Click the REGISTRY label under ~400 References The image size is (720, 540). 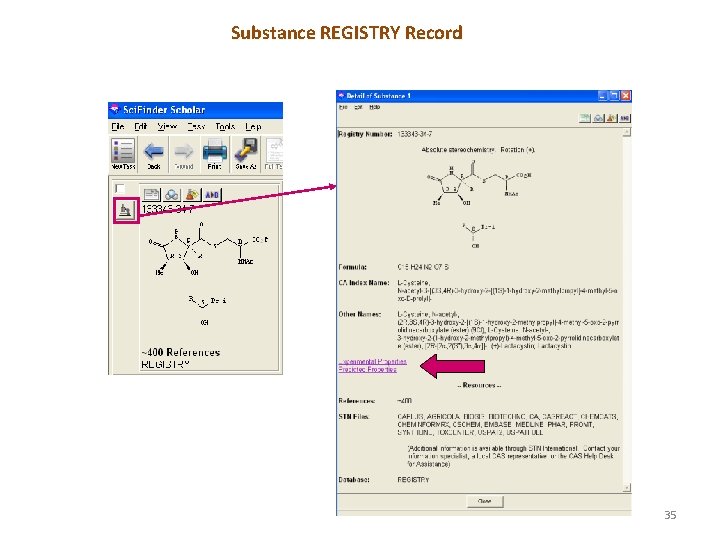(165, 364)
